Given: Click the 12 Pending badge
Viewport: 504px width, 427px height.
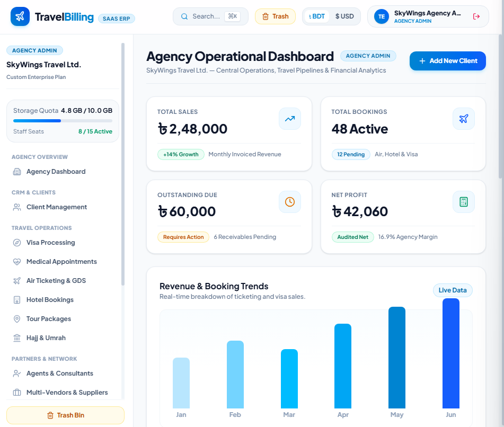Looking at the screenshot, I should click(x=351, y=154).
